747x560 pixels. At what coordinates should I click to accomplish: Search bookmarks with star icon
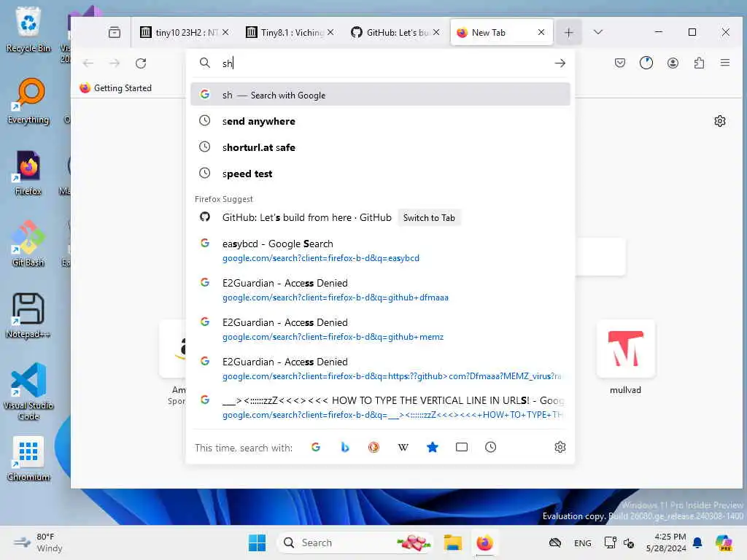point(432,447)
